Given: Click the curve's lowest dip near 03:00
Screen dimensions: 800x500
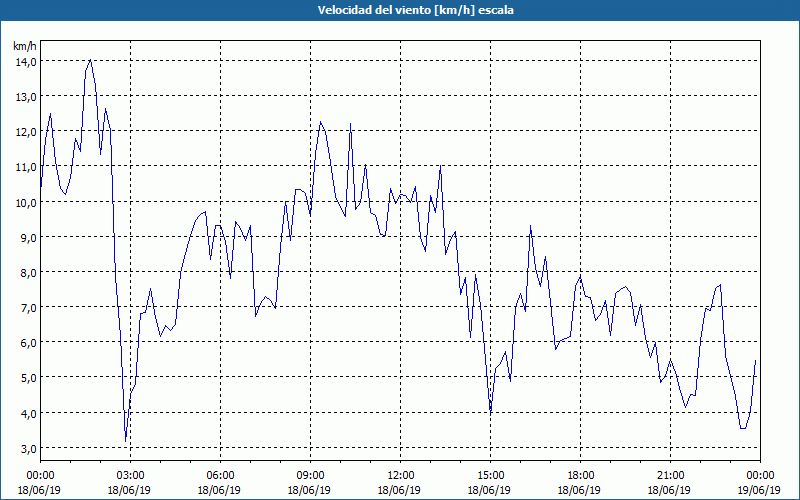Looking at the screenshot, I should (126, 441).
